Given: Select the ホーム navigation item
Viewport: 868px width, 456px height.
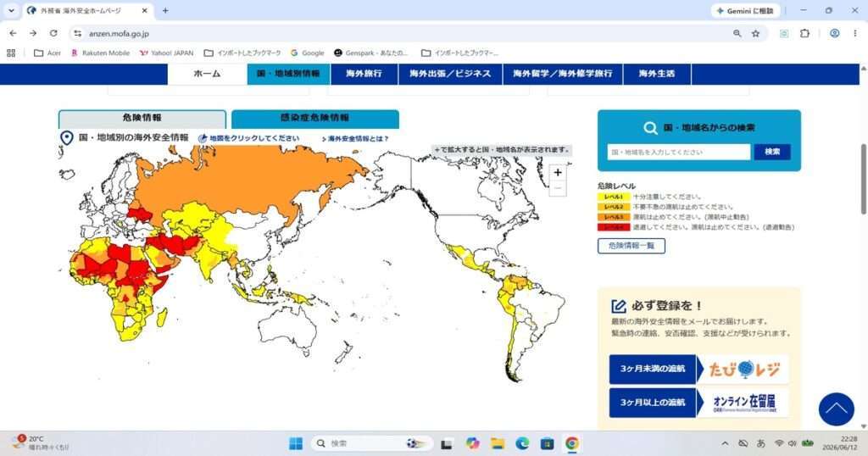Looking at the screenshot, I should 207,74.
